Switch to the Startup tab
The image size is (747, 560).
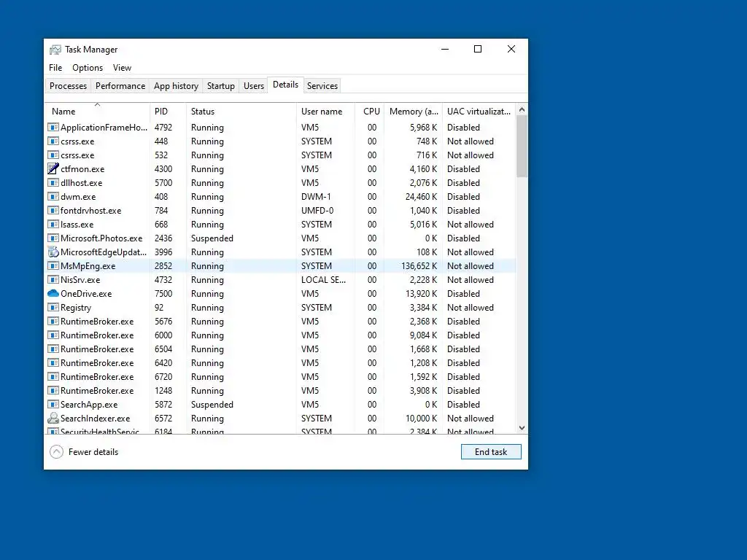coord(220,86)
